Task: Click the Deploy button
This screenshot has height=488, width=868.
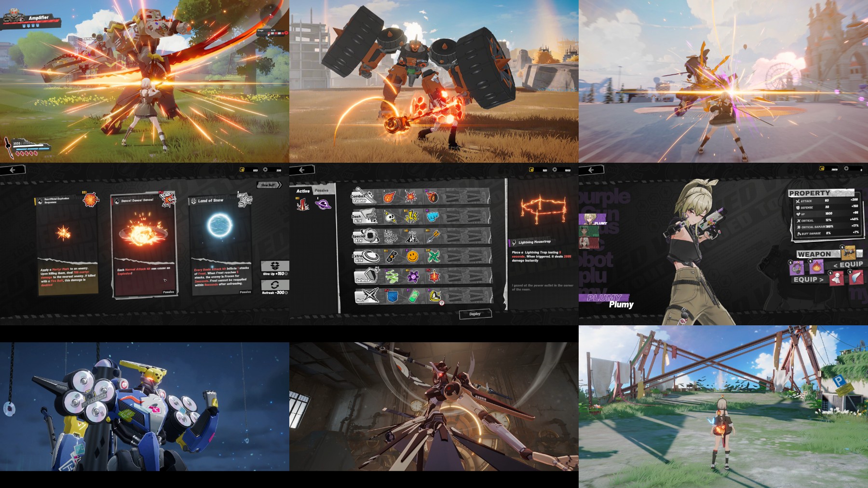Action: click(475, 314)
